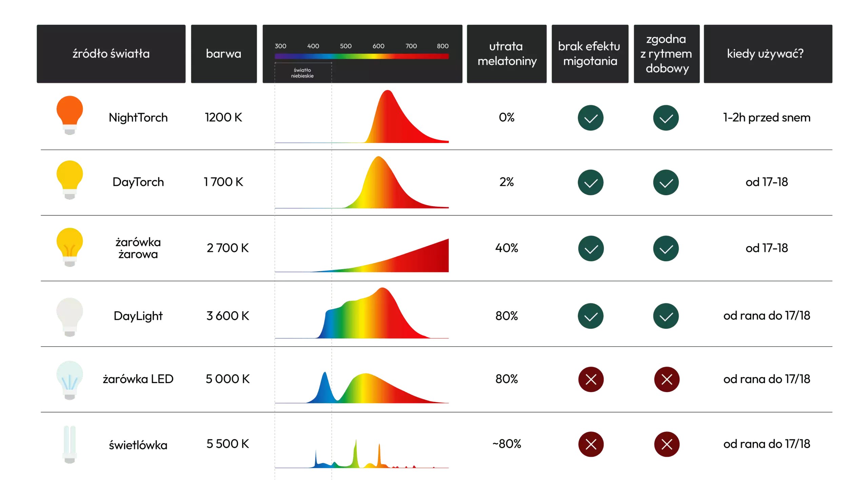Click the '2 700 K' color temperature value
The height and width of the screenshot is (494, 868).
228,248
